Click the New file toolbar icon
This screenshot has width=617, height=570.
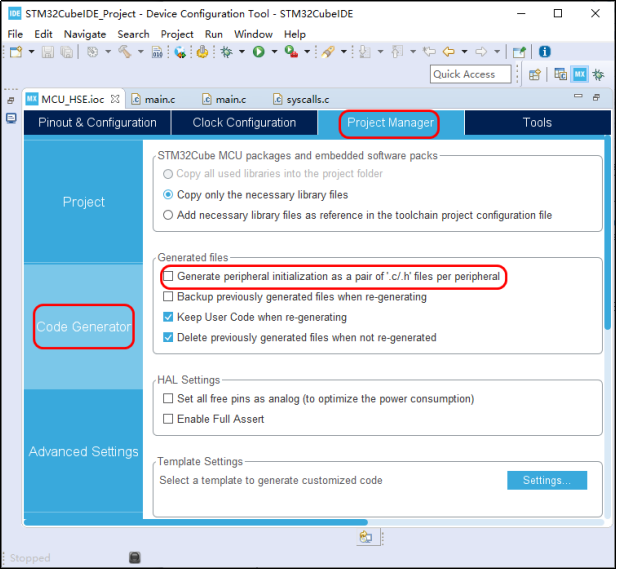pyautogui.click(x=16, y=52)
